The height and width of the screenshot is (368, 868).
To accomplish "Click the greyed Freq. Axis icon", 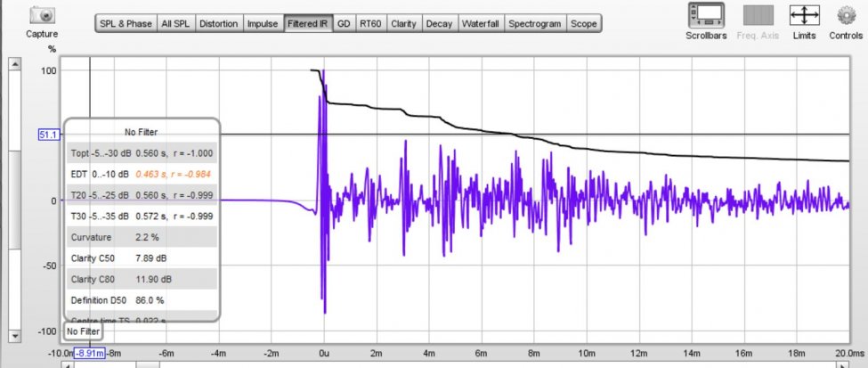I will coord(758,15).
